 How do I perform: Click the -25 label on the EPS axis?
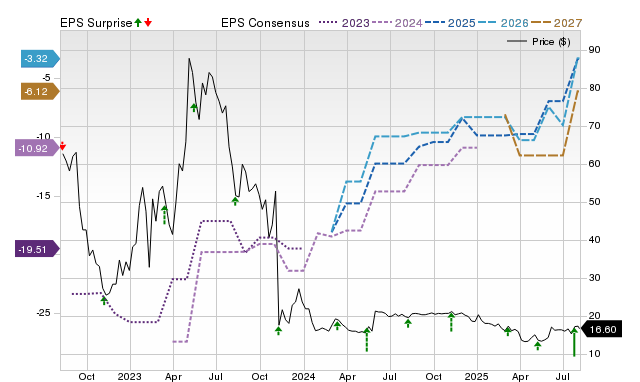pyautogui.click(x=43, y=313)
